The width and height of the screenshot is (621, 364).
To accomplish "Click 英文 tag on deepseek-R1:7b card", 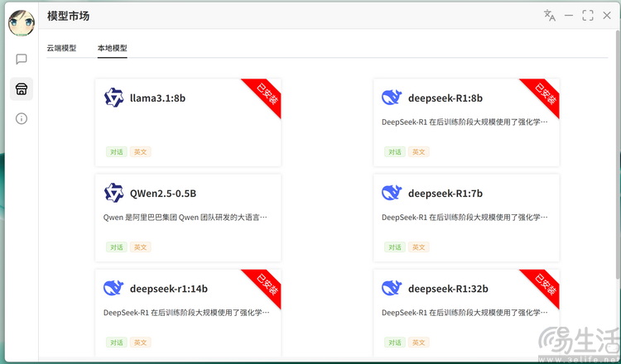I will point(419,247).
